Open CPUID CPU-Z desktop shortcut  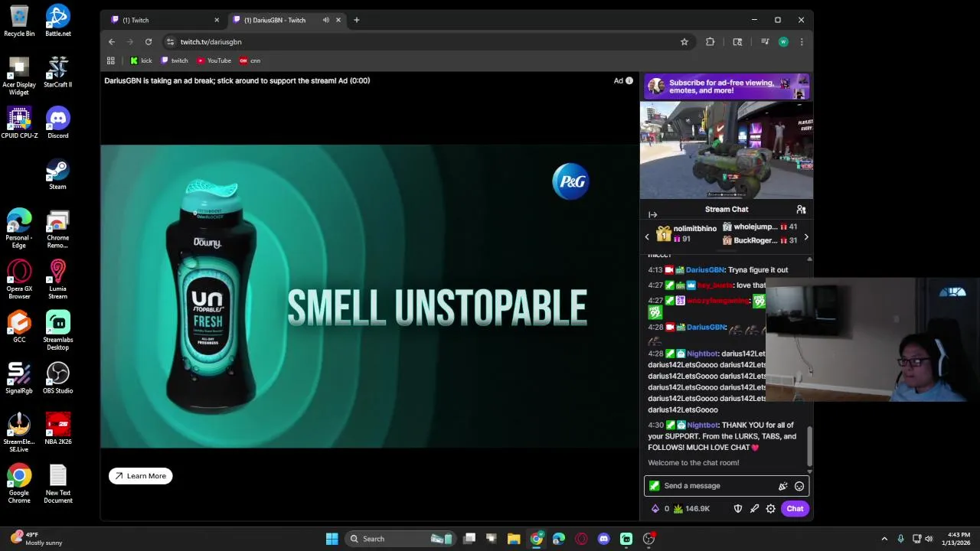point(19,122)
